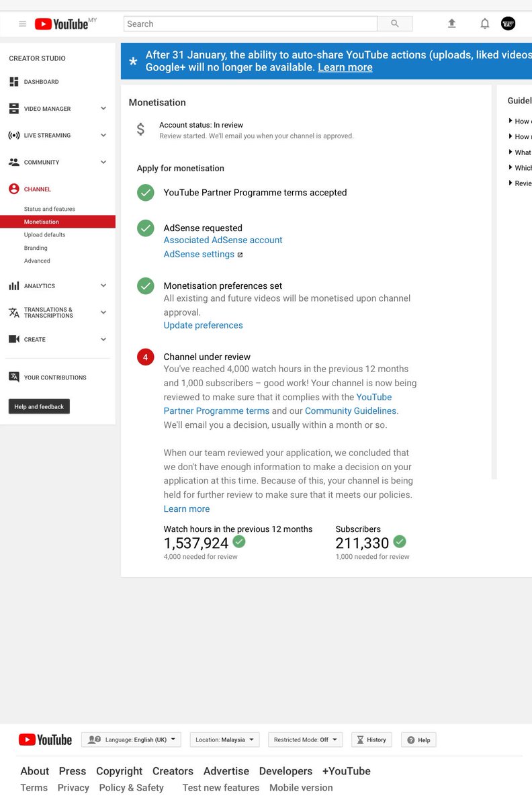Open the AdSense settings link
This screenshot has width=532, height=806.
point(199,254)
